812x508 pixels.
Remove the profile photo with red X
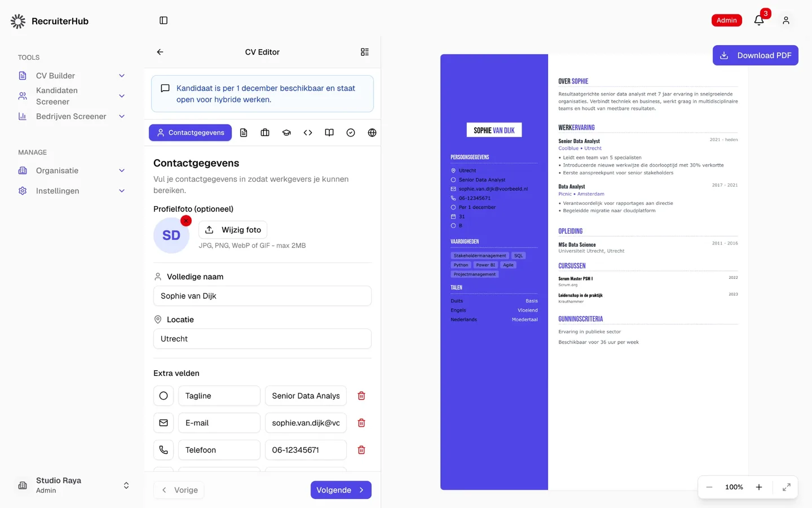186,221
